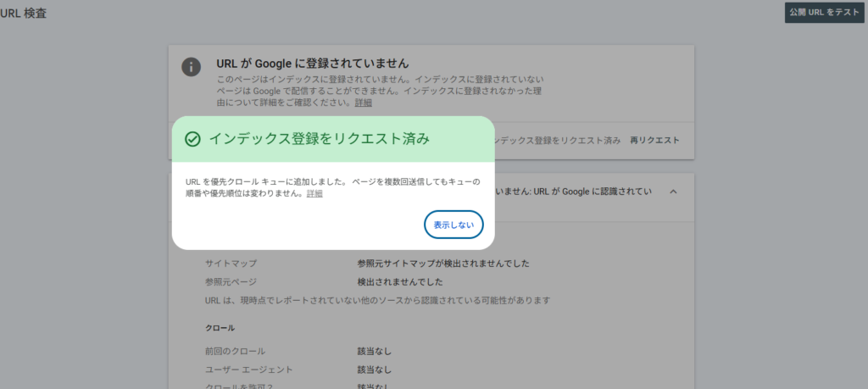
Task: Click the 参照元サイトマップが検出されませんでした value
Action: coord(443,264)
